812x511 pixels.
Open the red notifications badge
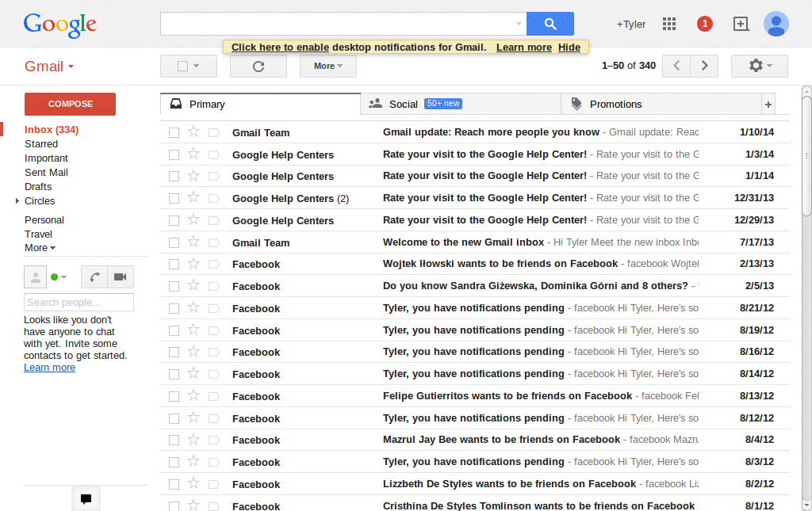(704, 24)
